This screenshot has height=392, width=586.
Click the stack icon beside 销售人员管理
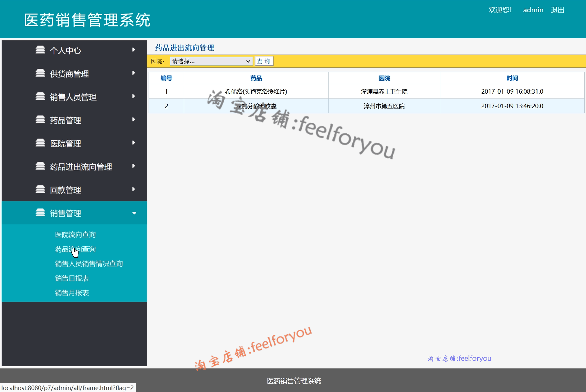click(x=40, y=96)
